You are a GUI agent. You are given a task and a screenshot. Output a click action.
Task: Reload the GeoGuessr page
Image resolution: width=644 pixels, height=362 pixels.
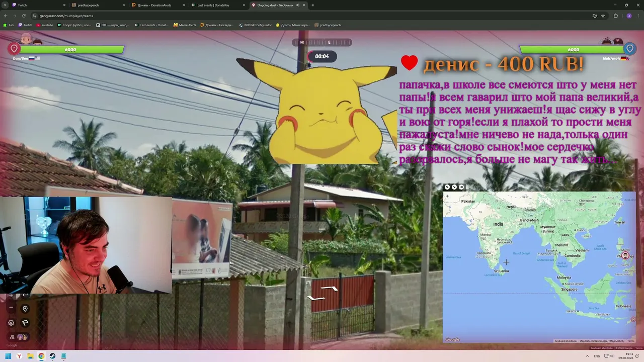(24, 16)
